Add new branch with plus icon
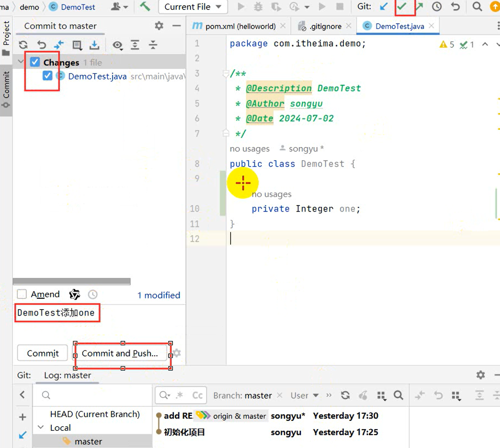 coord(23,417)
